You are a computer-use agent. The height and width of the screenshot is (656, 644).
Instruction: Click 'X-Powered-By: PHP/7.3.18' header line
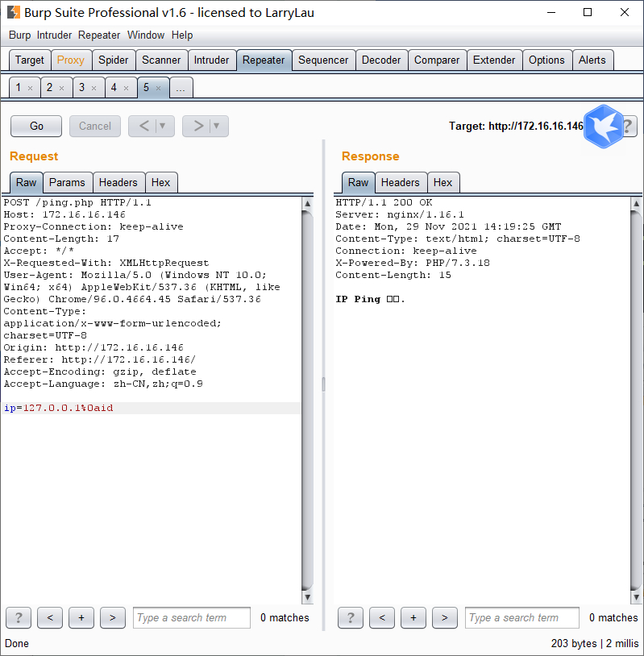click(413, 264)
